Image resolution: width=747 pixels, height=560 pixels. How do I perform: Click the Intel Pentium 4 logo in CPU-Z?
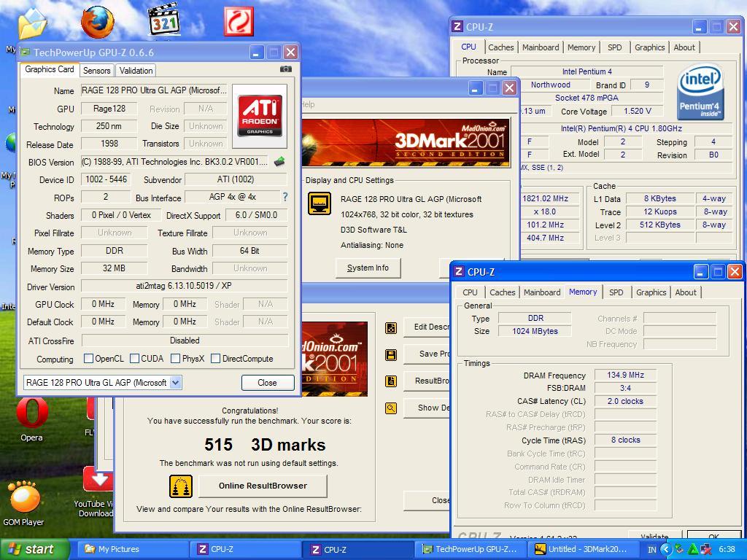click(x=700, y=92)
